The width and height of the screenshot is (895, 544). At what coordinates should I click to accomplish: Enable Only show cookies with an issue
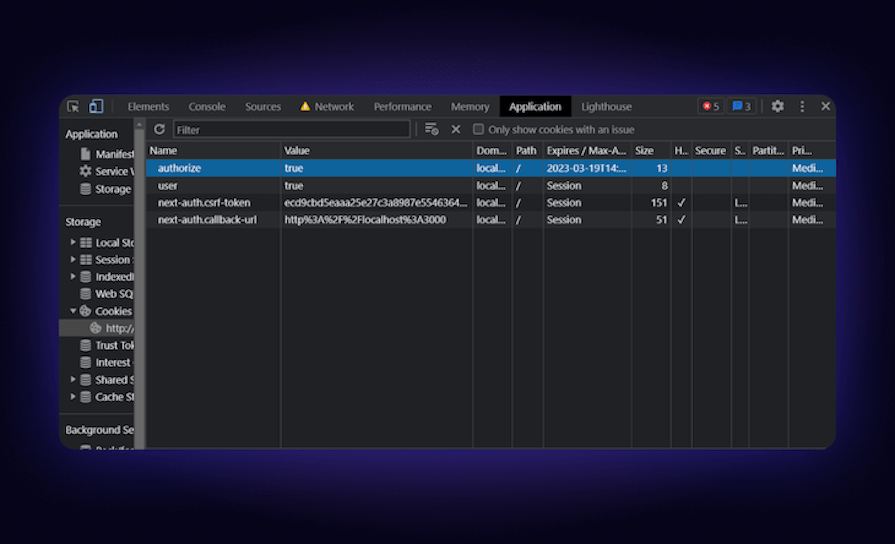pyautogui.click(x=479, y=129)
